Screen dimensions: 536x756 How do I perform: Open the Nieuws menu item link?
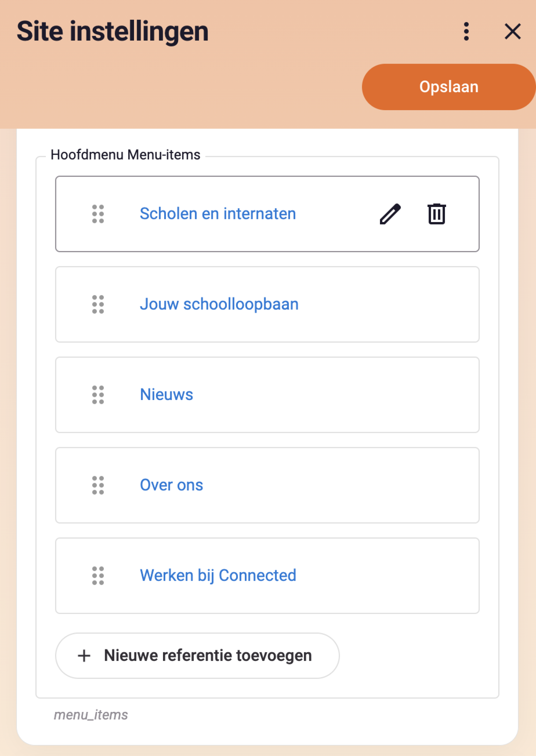166,394
